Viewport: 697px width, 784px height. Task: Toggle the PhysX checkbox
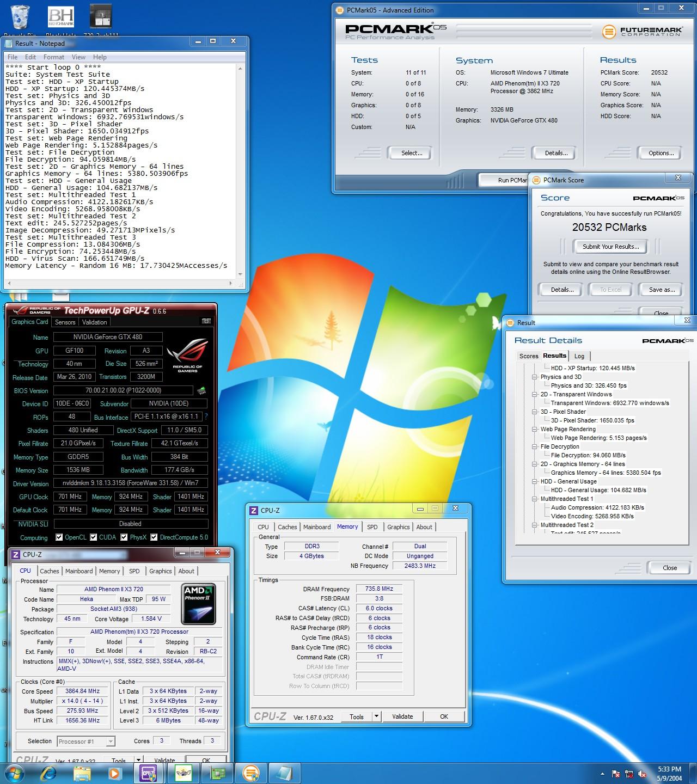pyautogui.click(x=124, y=537)
